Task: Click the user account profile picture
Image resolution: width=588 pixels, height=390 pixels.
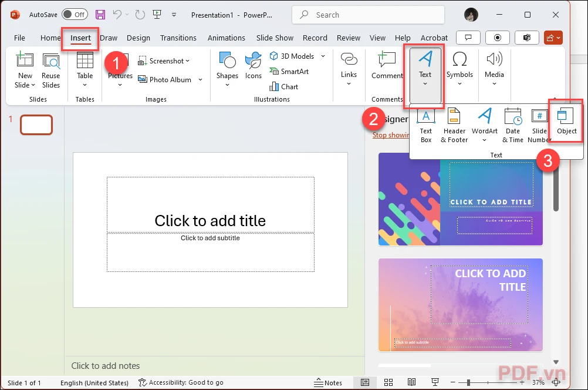Action: coord(471,15)
